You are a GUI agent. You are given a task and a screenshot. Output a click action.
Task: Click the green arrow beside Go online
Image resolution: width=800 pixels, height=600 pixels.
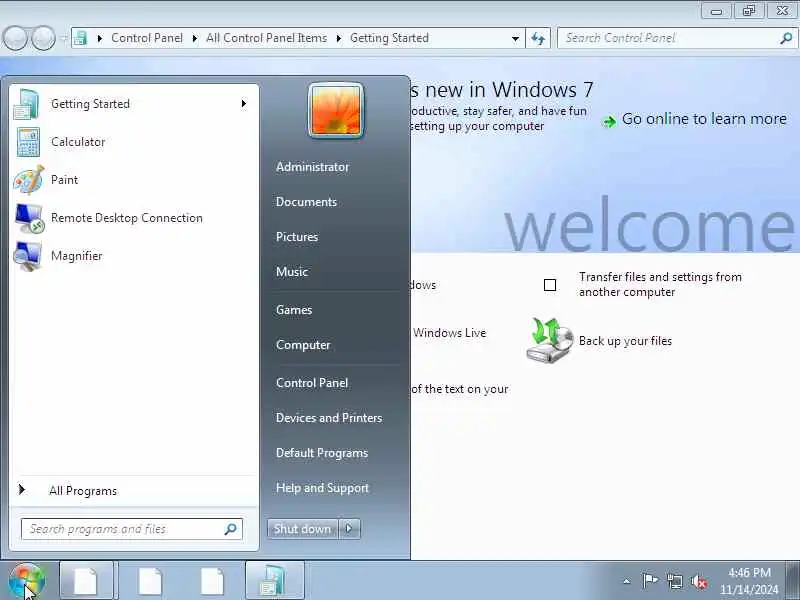pos(609,121)
